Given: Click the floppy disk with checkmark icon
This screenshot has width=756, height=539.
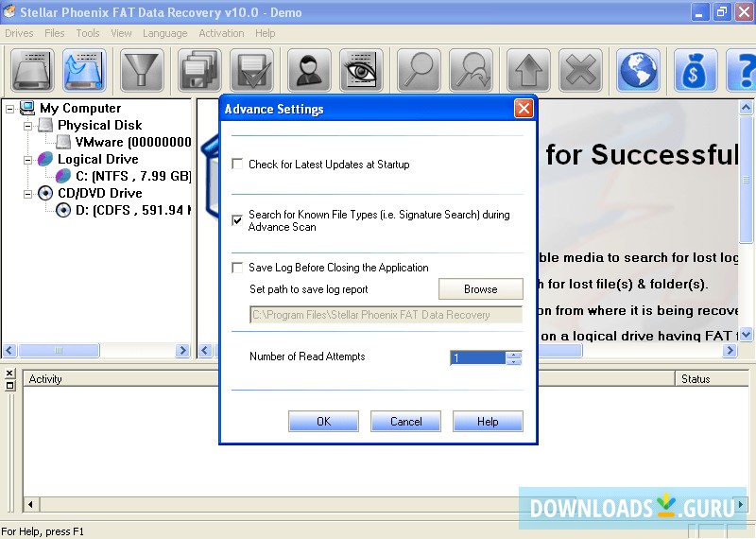Looking at the screenshot, I should click(251, 71).
